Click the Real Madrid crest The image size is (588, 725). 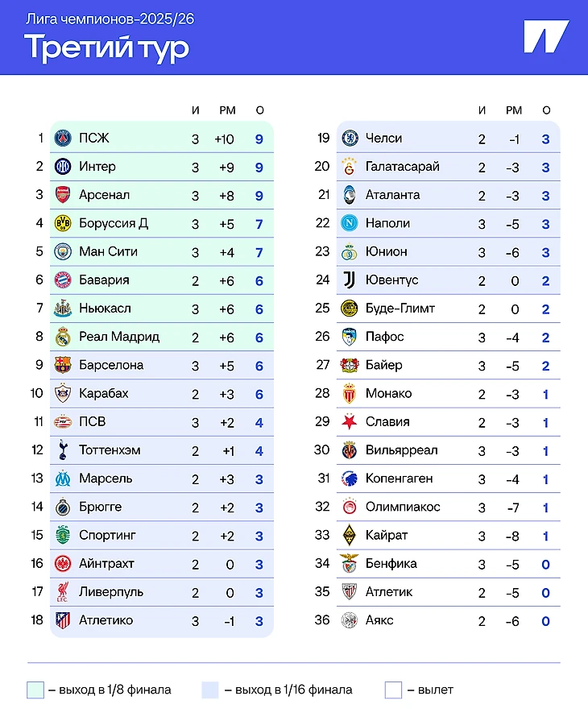click(x=63, y=337)
